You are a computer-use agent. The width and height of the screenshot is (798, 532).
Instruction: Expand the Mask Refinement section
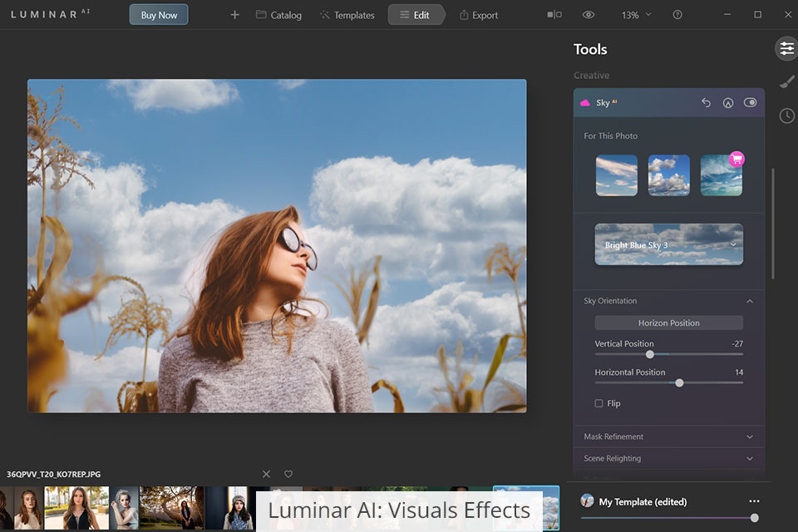pos(668,436)
